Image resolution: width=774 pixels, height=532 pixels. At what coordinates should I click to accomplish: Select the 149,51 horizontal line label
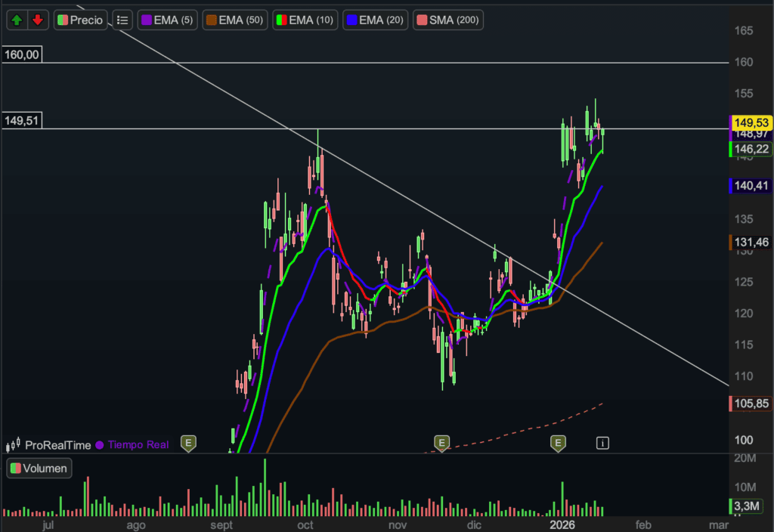point(22,120)
